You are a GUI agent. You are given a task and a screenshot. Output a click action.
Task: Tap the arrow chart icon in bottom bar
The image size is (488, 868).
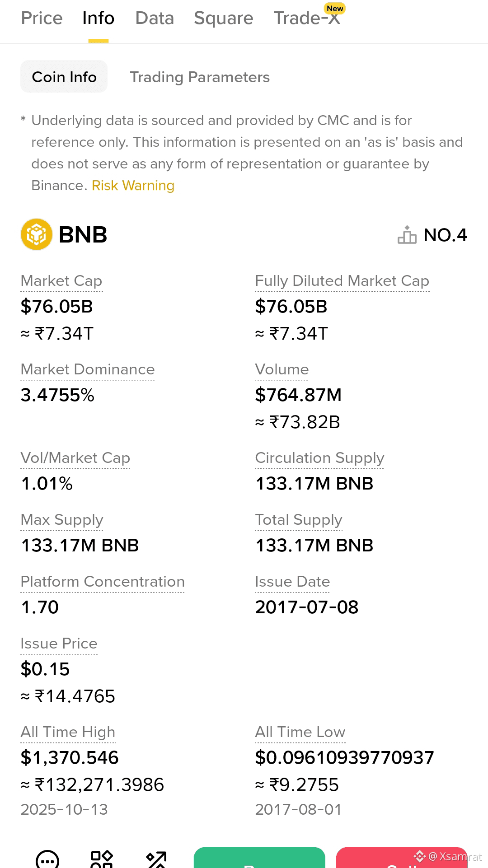click(156, 859)
